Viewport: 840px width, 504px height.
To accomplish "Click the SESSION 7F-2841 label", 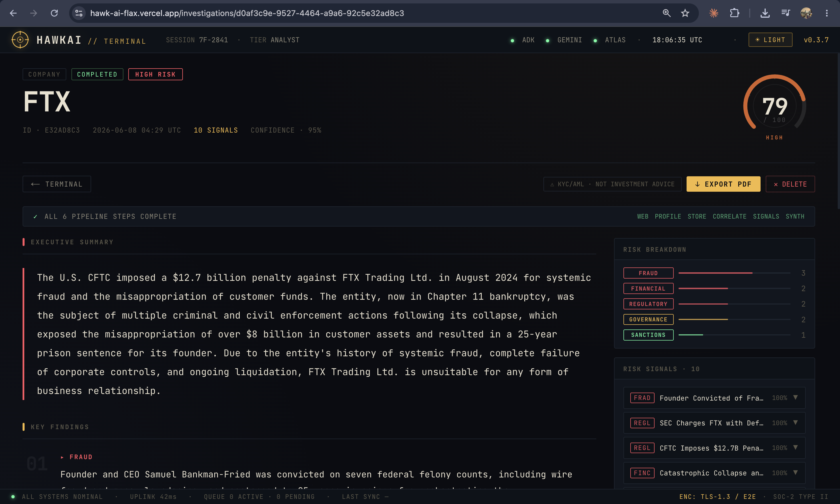I will coord(197,40).
